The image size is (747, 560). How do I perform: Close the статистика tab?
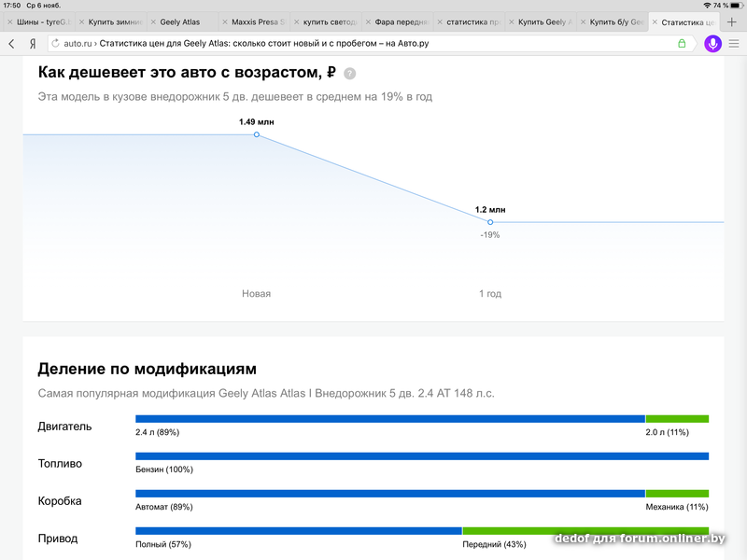click(x=440, y=21)
